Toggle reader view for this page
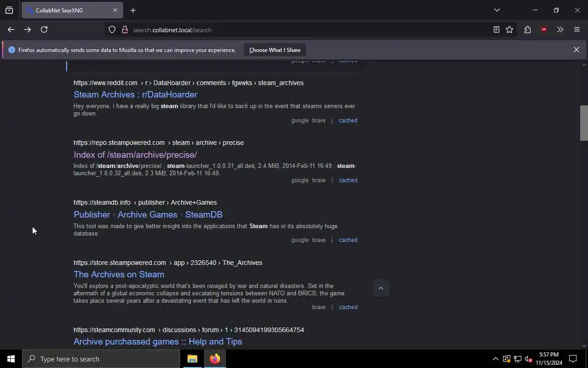 tap(496, 29)
